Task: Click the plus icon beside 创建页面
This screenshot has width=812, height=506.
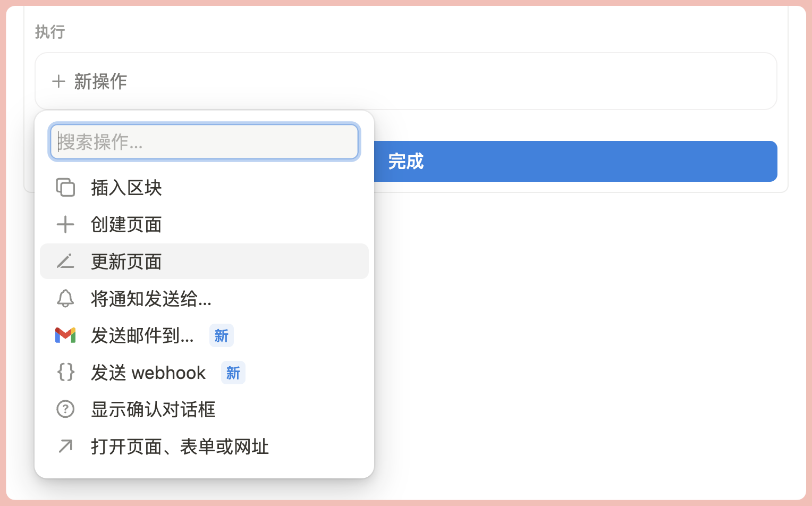Action: [65, 224]
